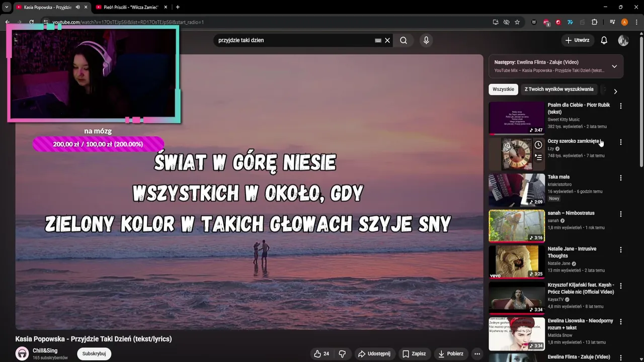The height and width of the screenshot is (362, 644).
Task: Open the tab search dropdown arrow
Action: click(7, 7)
